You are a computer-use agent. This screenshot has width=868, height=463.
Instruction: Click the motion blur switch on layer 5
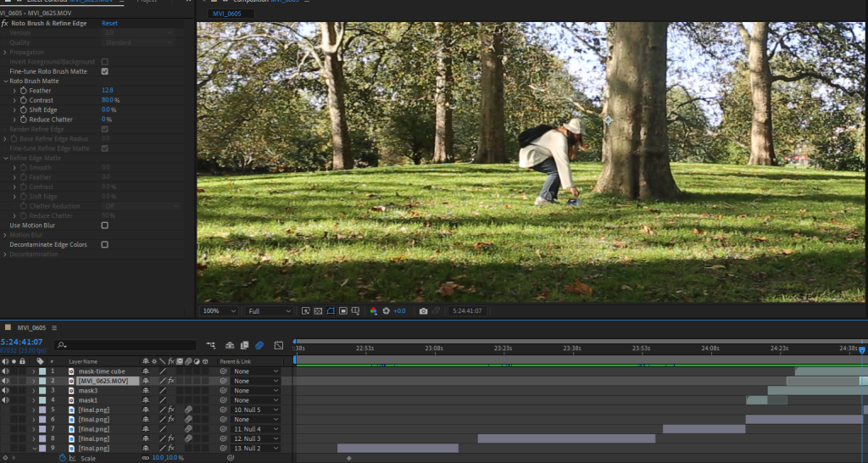pos(188,410)
